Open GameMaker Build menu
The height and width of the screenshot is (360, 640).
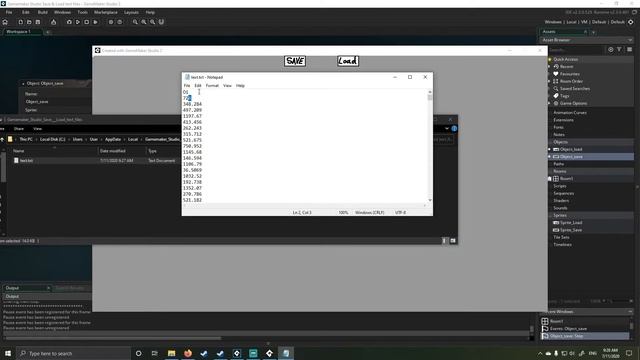42,12
